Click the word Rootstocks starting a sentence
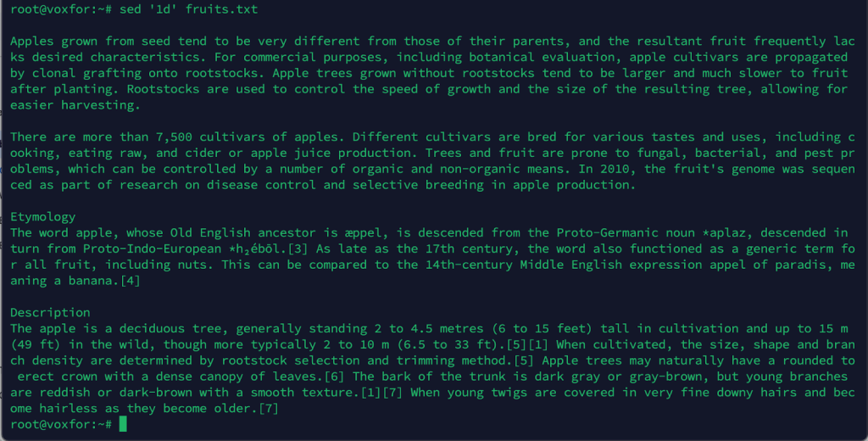This screenshot has width=868, height=441. 163,89
